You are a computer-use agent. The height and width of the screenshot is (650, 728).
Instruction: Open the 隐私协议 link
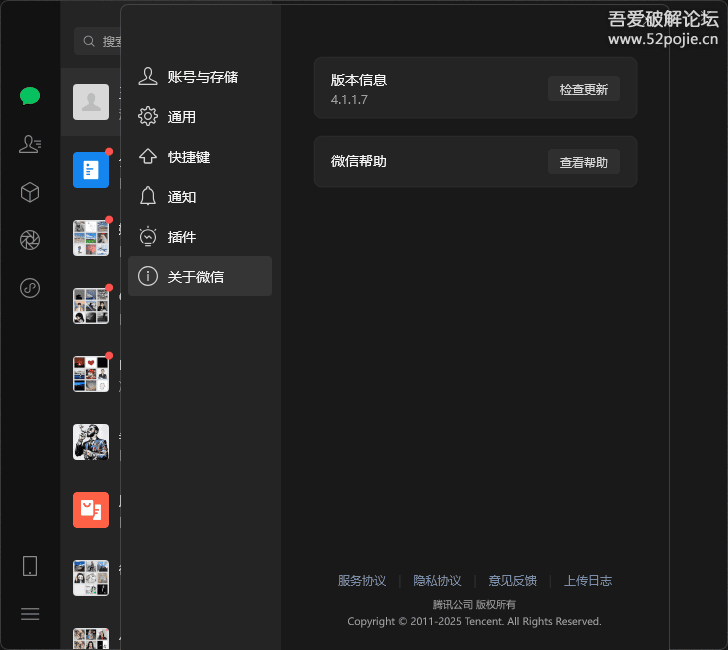(x=437, y=581)
